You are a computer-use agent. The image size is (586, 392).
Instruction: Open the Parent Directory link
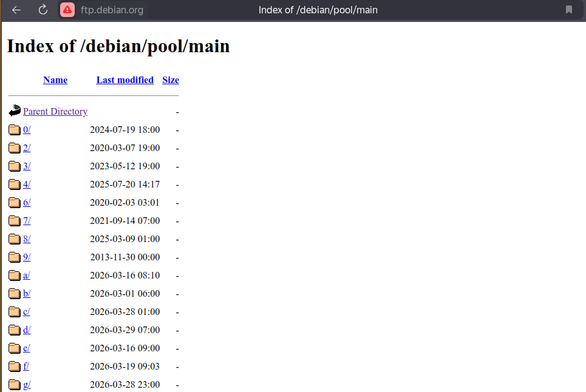coord(55,111)
